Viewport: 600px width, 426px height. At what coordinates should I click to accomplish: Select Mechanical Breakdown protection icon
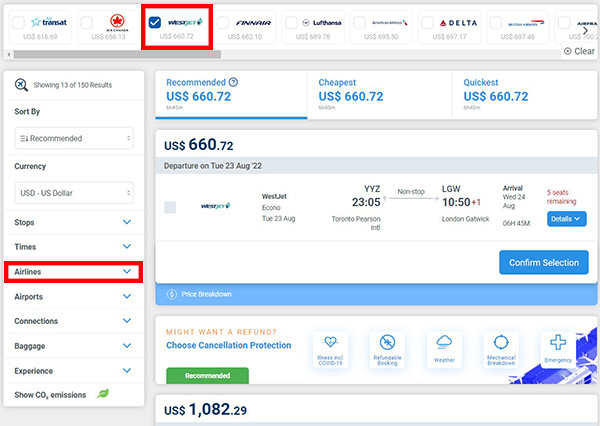(x=501, y=350)
